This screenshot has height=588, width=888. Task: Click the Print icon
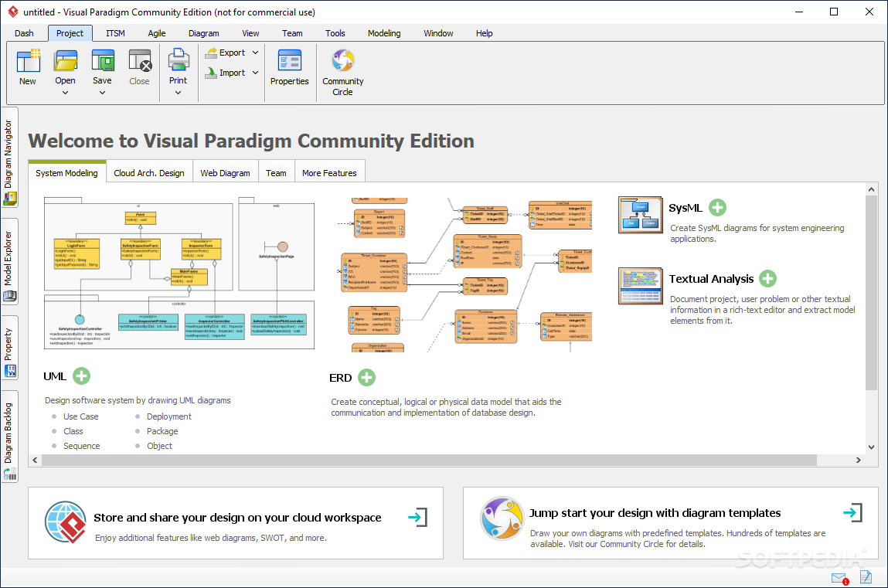179,60
